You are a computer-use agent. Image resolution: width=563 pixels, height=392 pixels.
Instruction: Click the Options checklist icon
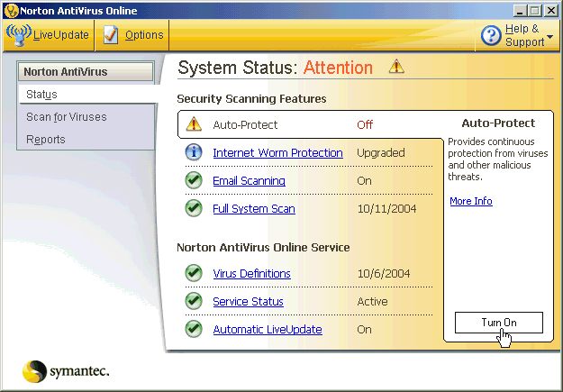[x=111, y=35]
